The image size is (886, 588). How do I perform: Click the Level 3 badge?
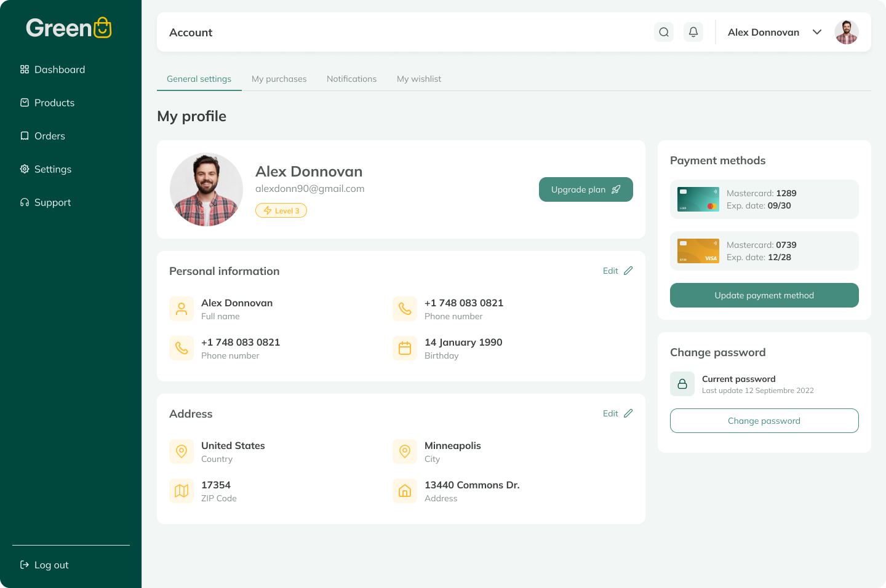[x=281, y=210]
